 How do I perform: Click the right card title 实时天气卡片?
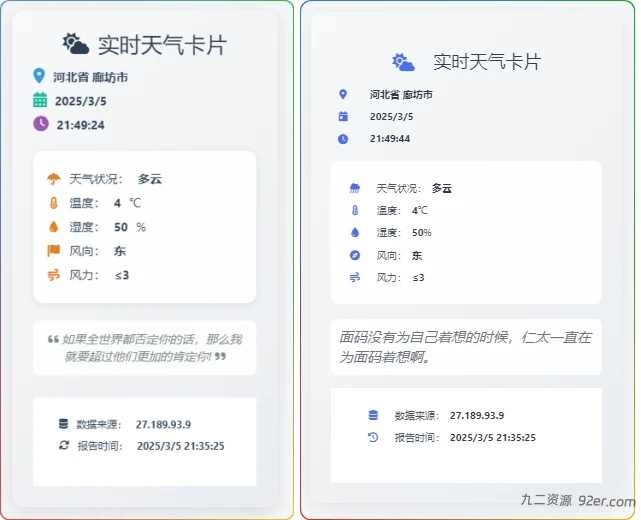point(487,62)
